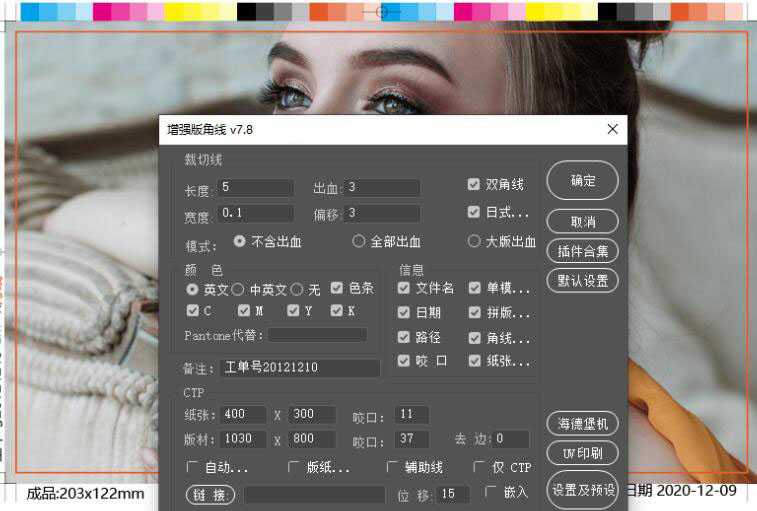This screenshot has width=757, height=511.
Task: Click the 备注 remarks text field
Action: [300, 368]
